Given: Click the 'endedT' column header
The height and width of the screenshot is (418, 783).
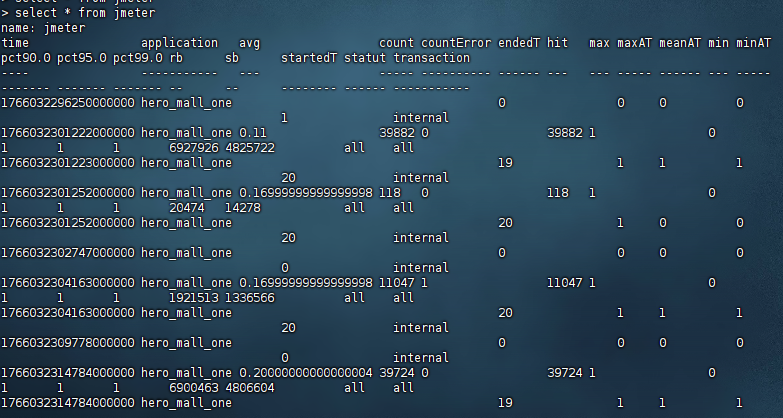Looking at the screenshot, I should pos(518,43).
